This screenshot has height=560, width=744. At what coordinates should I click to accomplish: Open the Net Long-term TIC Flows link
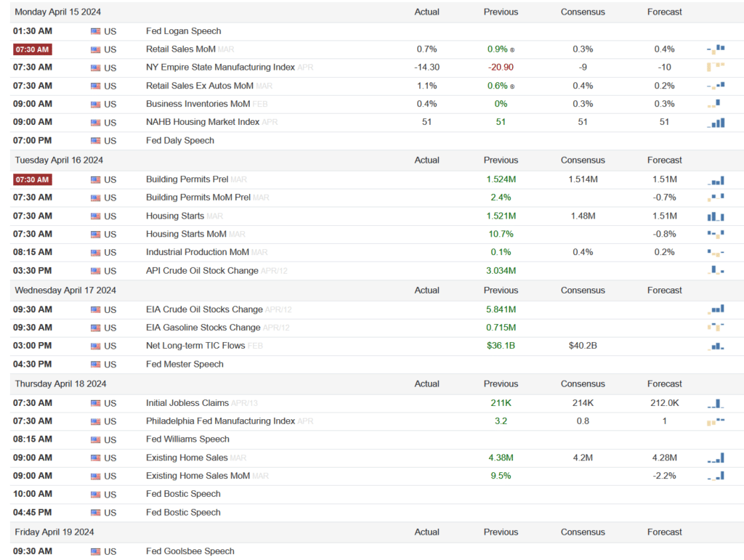coord(195,345)
